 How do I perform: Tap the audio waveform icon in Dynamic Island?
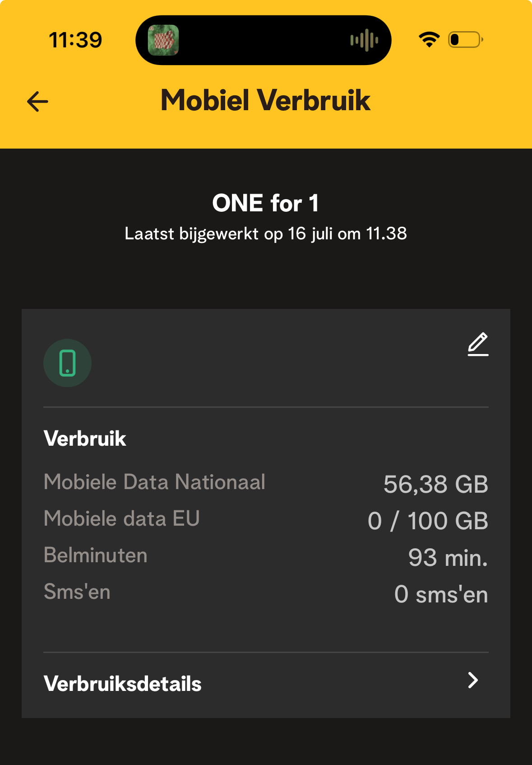[364, 40]
